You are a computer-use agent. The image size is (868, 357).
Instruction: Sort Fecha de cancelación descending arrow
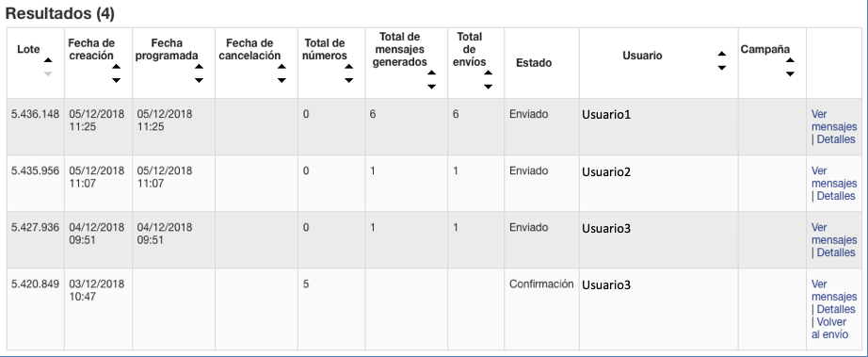tap(281, 80)
